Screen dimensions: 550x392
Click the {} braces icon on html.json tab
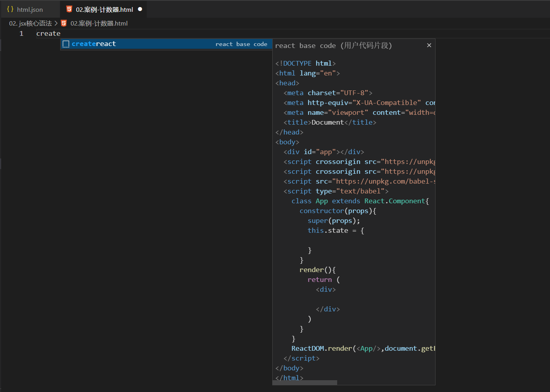pos(10,9)
